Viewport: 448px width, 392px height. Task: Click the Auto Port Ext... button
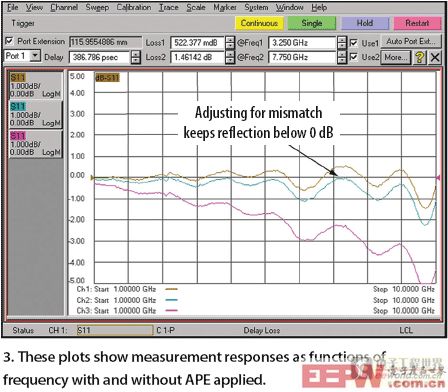pyautogui.click(x=411, y=42)
